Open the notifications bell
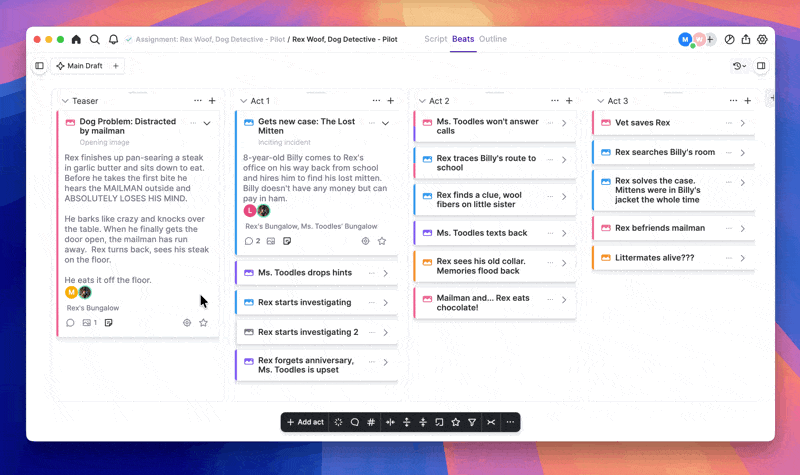 (x=113, y=40)
